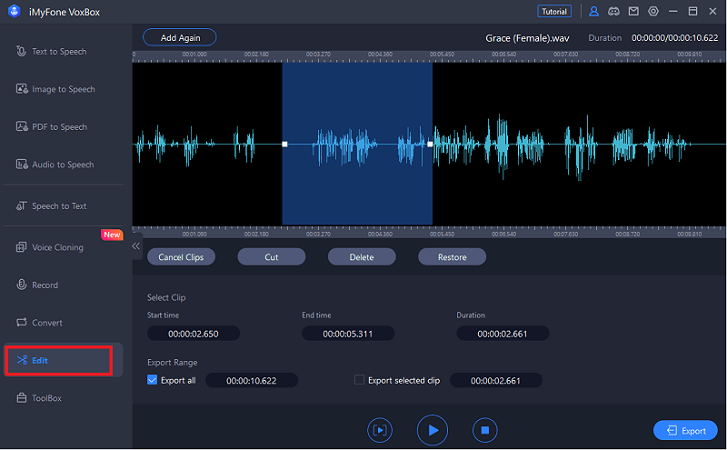Collapse the sidebar with double-chevron arrow
The height and width of the screenshot is (450, 727).
pyautogui.click(x=136, y=246)
